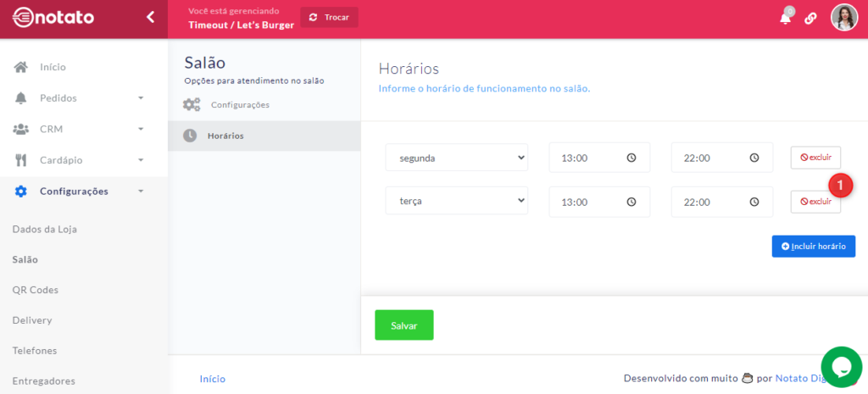
Task: Click clock icon in segunda start time
Action: tap(632, 158)
